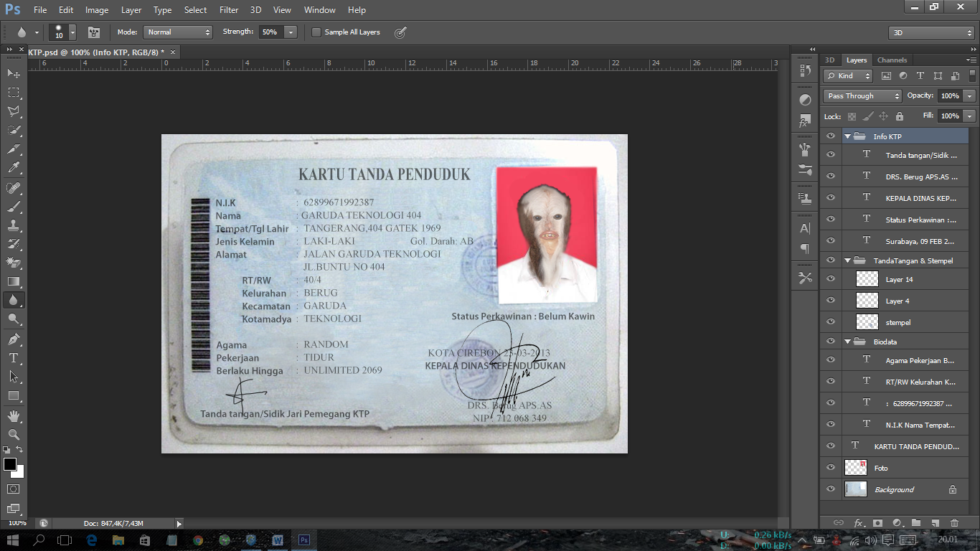This screenshot has height=551, width=980.
Task: Hide the Info KTP group
Action: [831, 136]
